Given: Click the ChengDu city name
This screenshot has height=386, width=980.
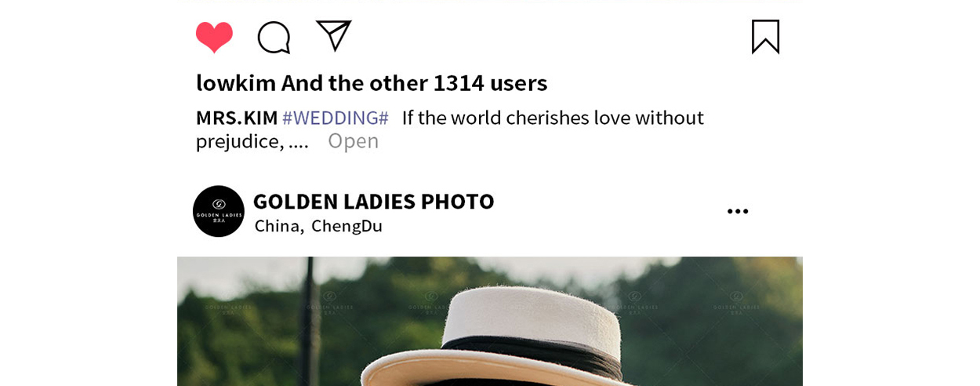Looking at the screenshot, I should tap(347, 226).
